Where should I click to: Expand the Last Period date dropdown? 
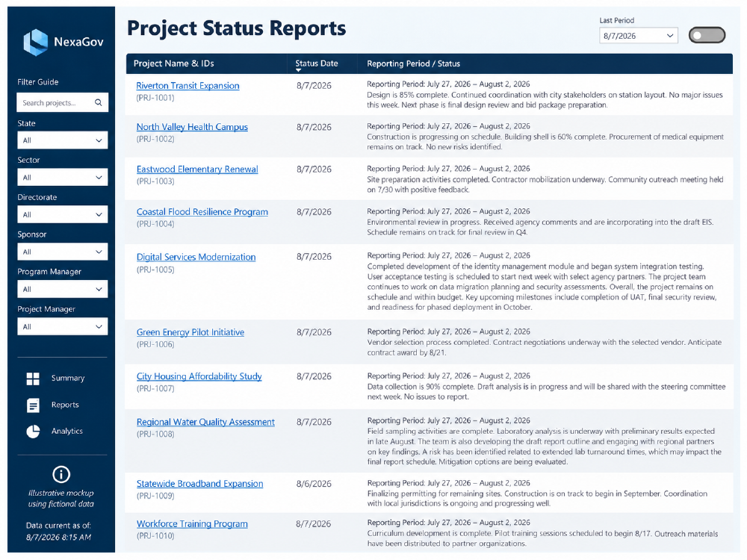click(x=639, y=36)
